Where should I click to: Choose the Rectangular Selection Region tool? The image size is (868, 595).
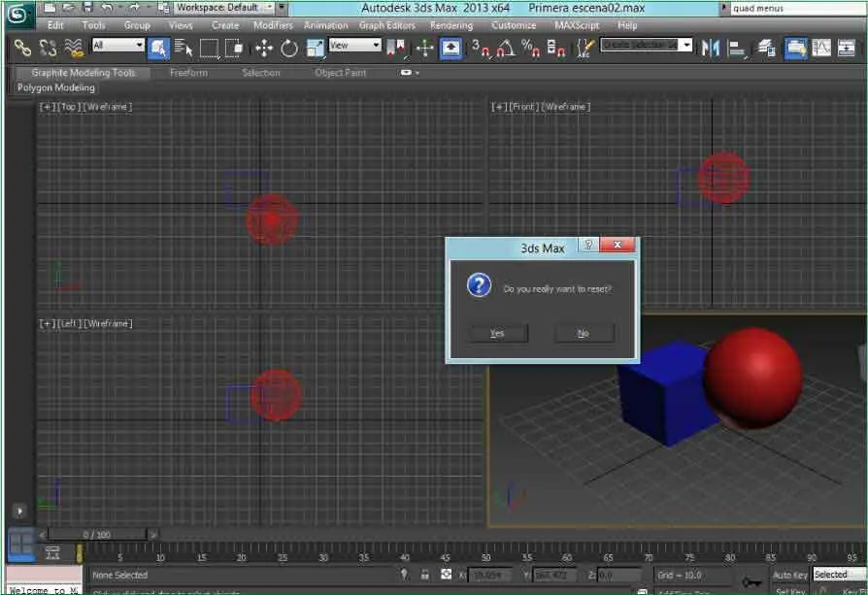pyautogui.click(x=210, y=49)
